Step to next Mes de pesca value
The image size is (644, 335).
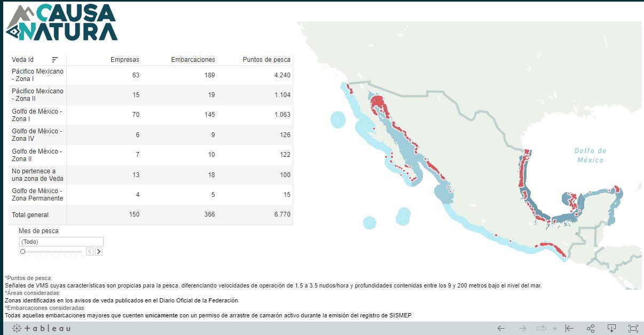point(99,251)
